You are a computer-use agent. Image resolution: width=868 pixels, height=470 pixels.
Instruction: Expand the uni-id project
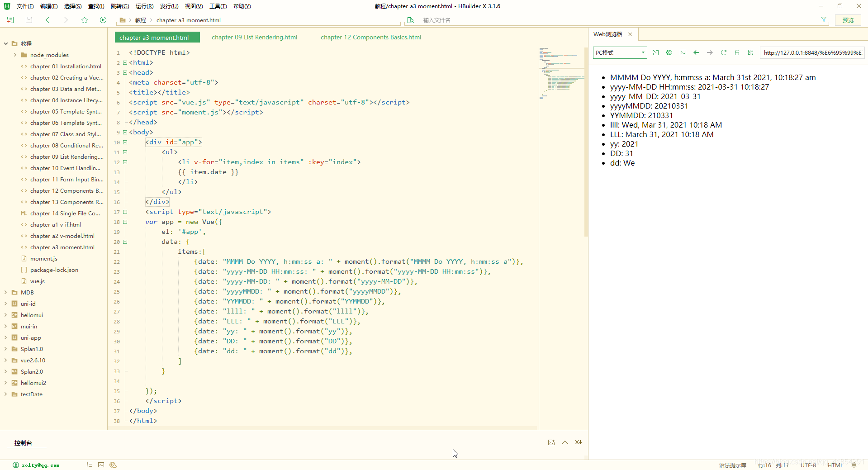coord(6,304)
